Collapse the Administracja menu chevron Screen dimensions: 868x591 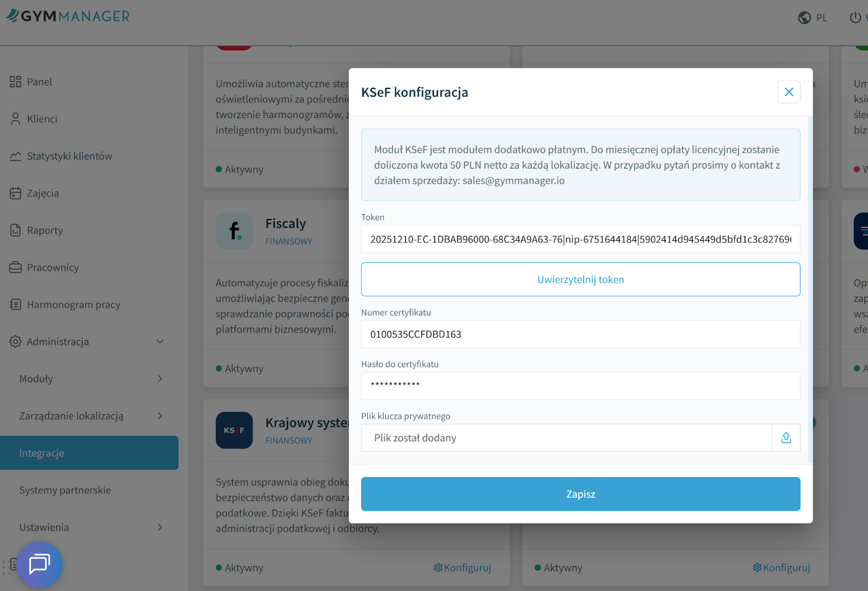[x=160, y=342]
